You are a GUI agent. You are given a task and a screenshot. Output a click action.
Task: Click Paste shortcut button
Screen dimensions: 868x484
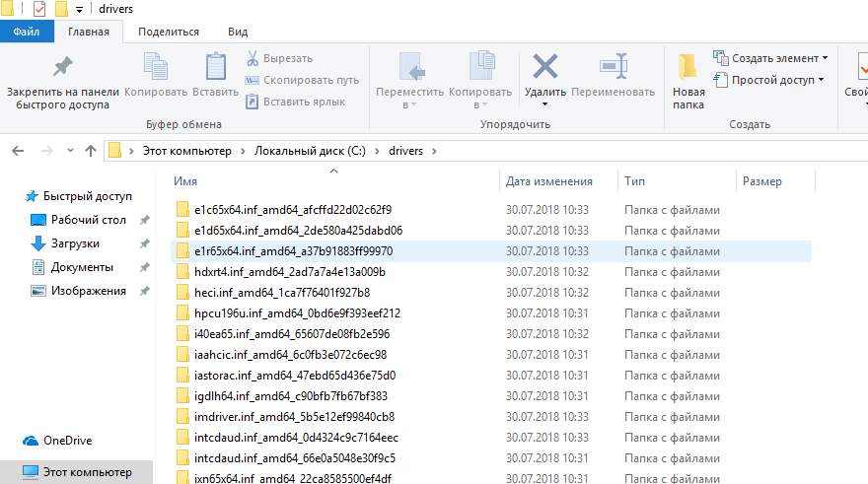coord(295,102)
